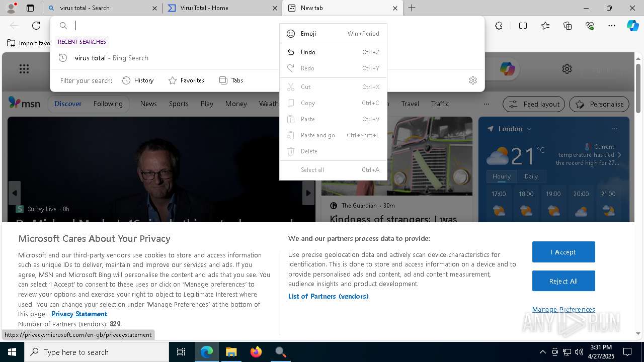Open page settings gear on new tab
644x362 pixels.
[x=567, y=69]
